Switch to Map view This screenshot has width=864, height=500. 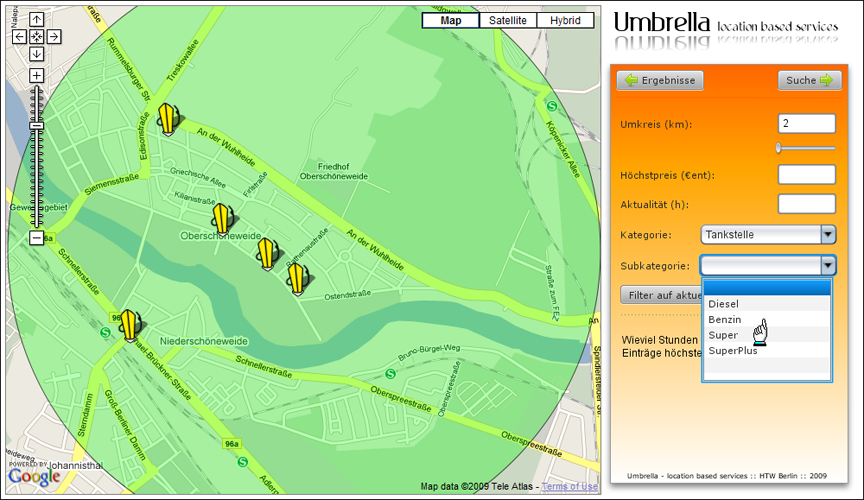click(451, 20)
